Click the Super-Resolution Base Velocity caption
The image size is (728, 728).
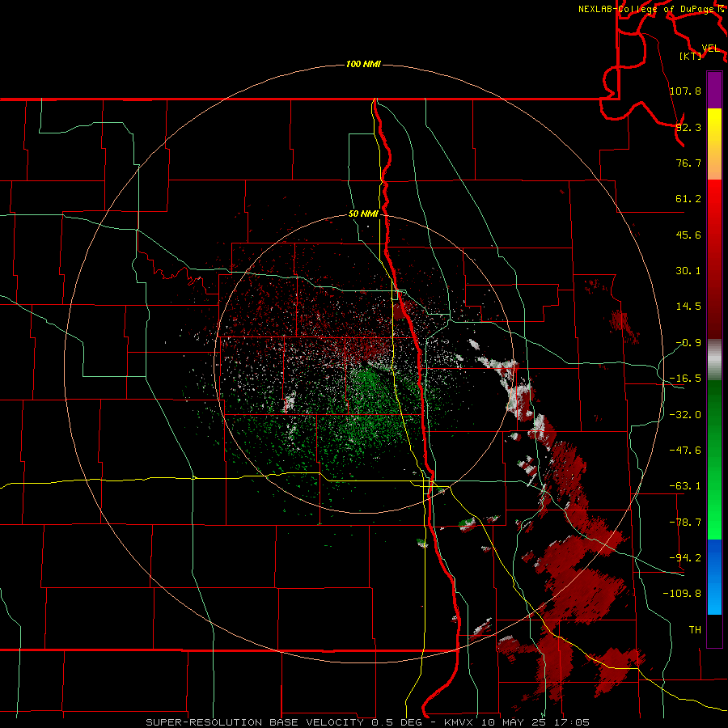368,722
